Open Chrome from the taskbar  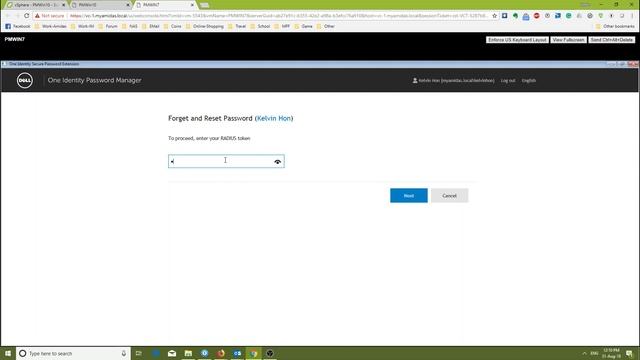tap(253, 353)
